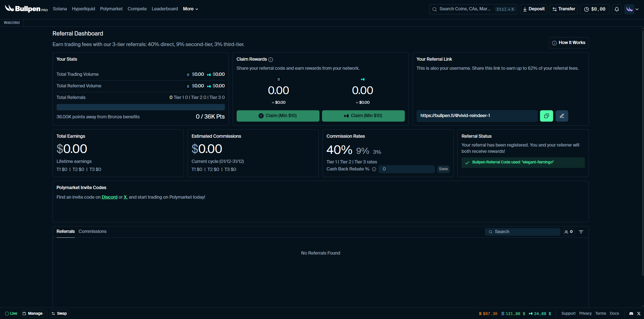Click the Cash Back Rebate input field
Screen dimensions: 644x319
[406, 169]
